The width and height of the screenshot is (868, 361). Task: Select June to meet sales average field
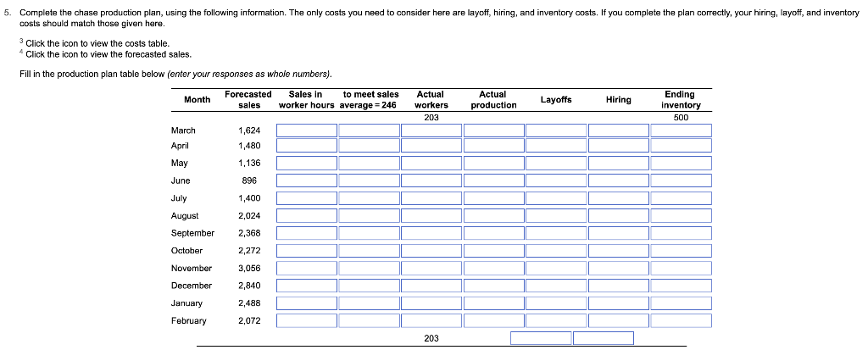(370, 180)
